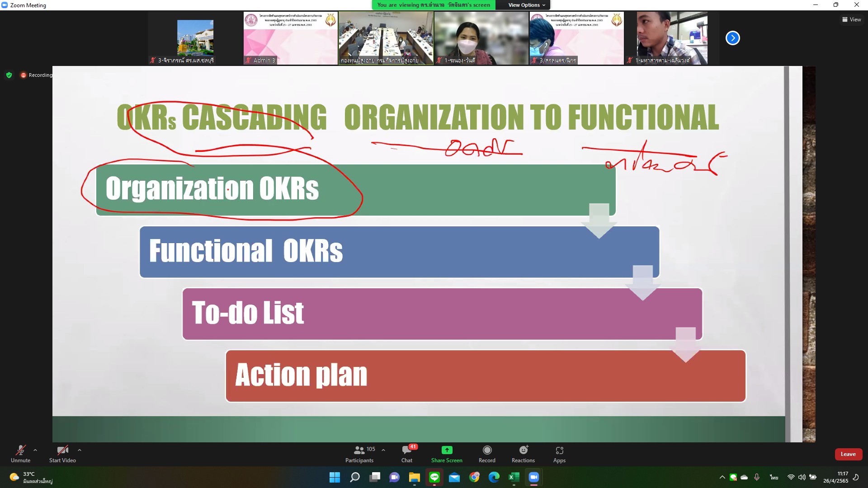Screen dimensions: 868x488
Task: Click the green encryption shield icon
Action: click(9, 75)
